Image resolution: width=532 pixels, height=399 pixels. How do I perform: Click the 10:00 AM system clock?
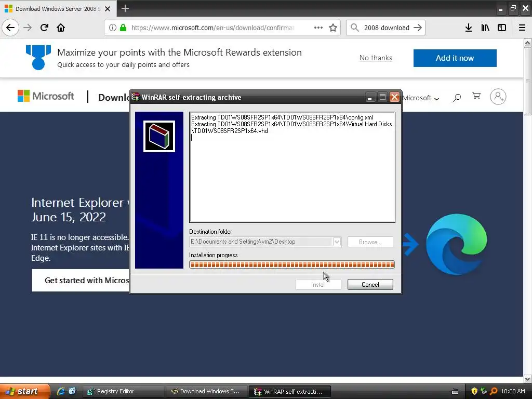tap(513, 391)
